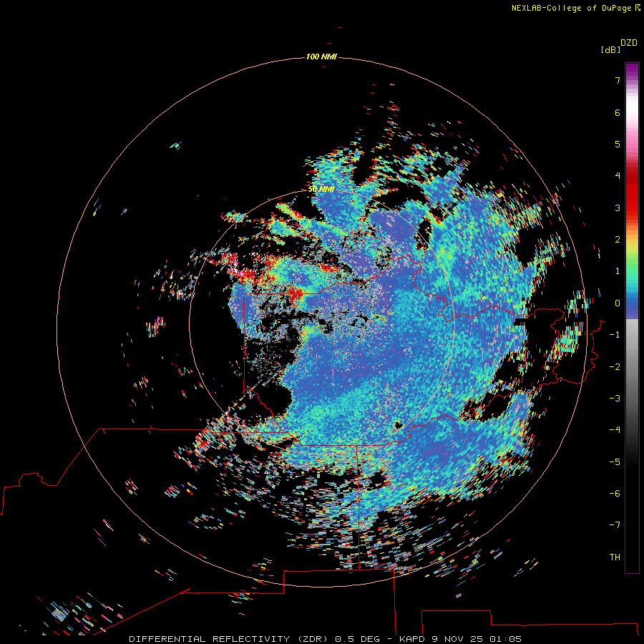Click the 3 value on color scale

pyautogui.click(x=618, y=208)
